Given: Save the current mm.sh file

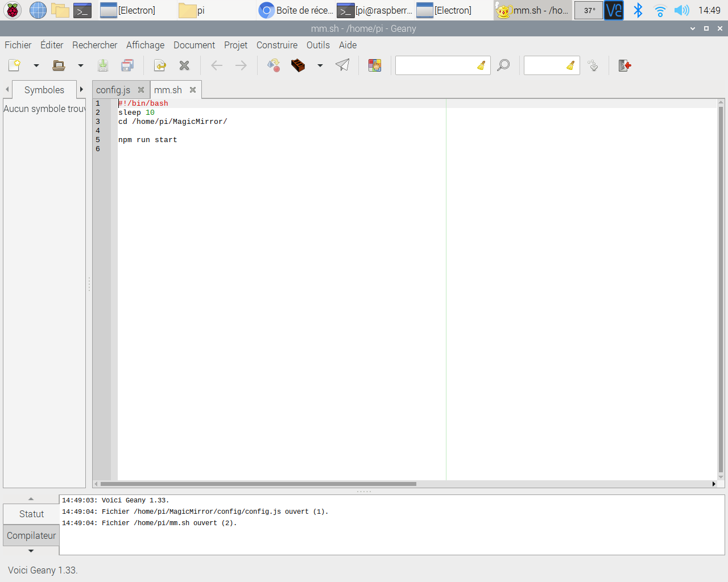Looking at the screenshot, I should [x=103, y=65].
